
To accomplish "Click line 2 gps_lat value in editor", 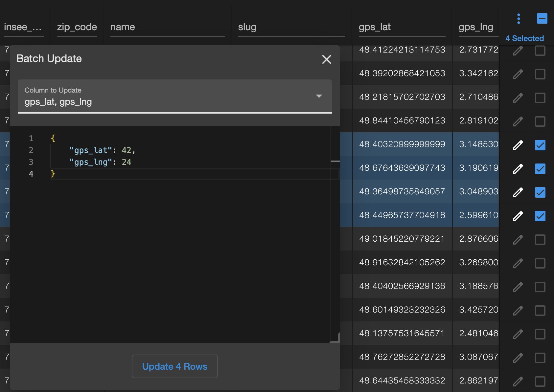I will click(127, 150).
